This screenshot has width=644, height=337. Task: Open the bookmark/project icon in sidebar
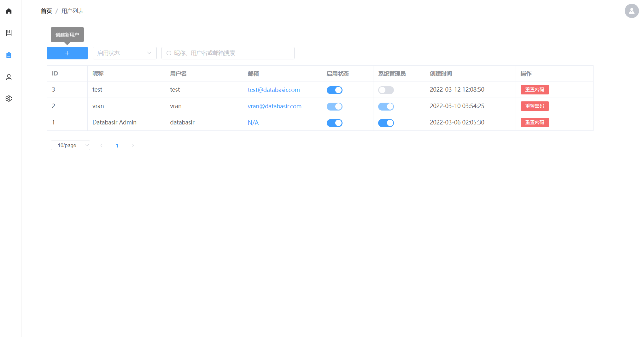(x=9, y=33)
